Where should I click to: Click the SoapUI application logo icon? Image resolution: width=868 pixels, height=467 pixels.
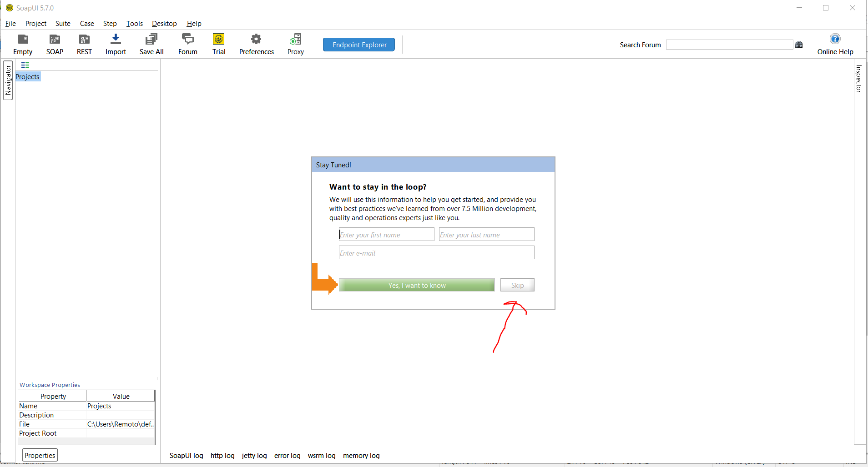[x=10, y=8]
